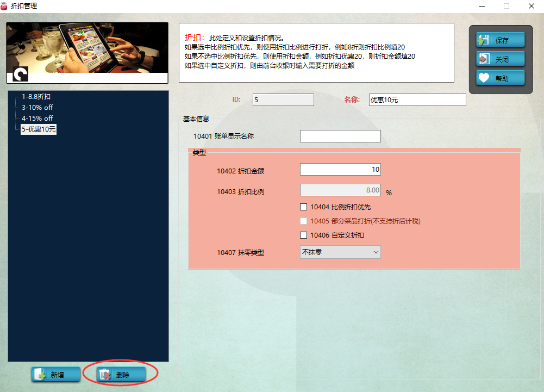Click the trash icon on 删除 button
Screen dimensions: 544x392
[104, 375]
